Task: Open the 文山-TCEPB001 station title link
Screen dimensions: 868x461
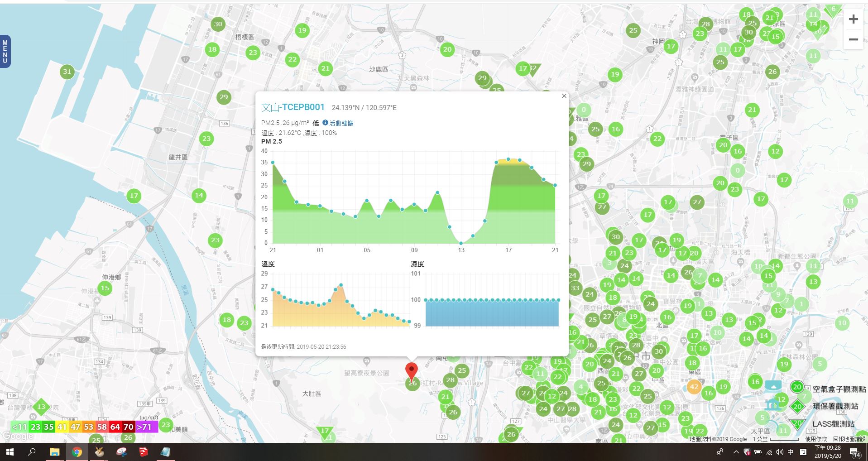Action: (x=293, y=107)
